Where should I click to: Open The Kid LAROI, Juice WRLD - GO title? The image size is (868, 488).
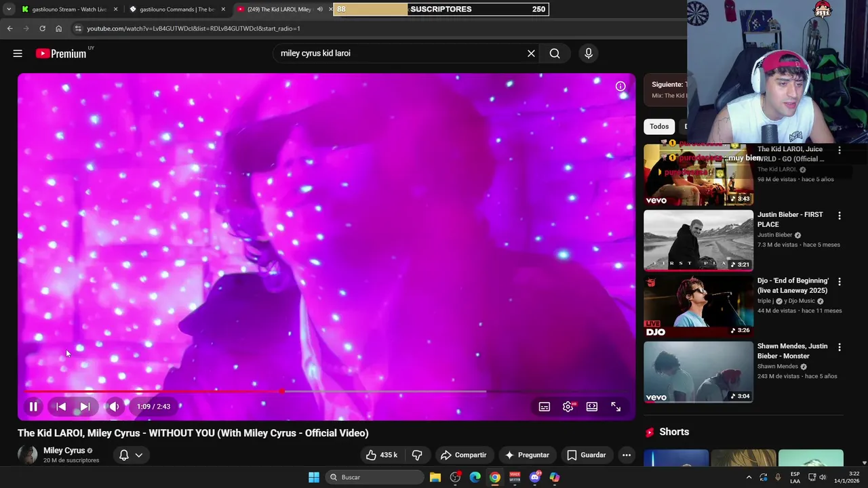pos(791,154)
